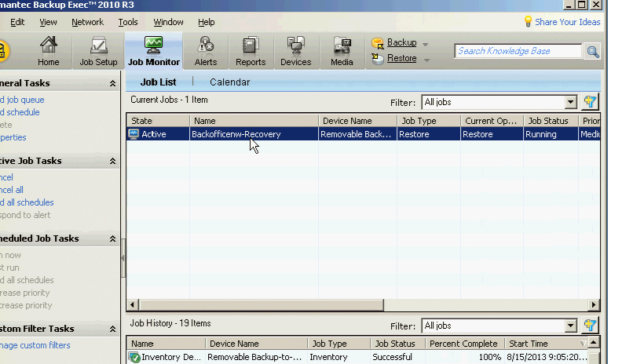Select the Inventory De... history job row
Image resolution: width=622 pixels, height=364 pixels.
[357, 357]
